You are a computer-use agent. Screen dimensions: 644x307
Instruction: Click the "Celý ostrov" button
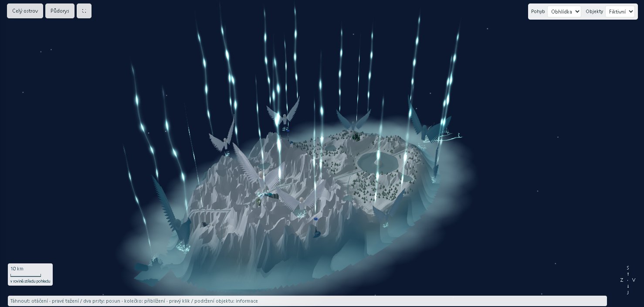(x=25, y=11)
